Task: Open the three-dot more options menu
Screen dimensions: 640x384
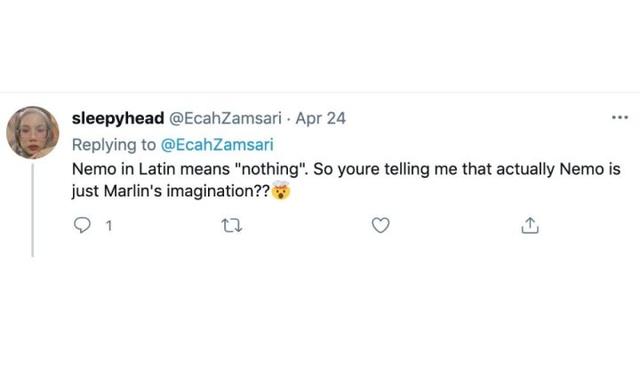Action: pyautogui.click(x=620, y=118)
